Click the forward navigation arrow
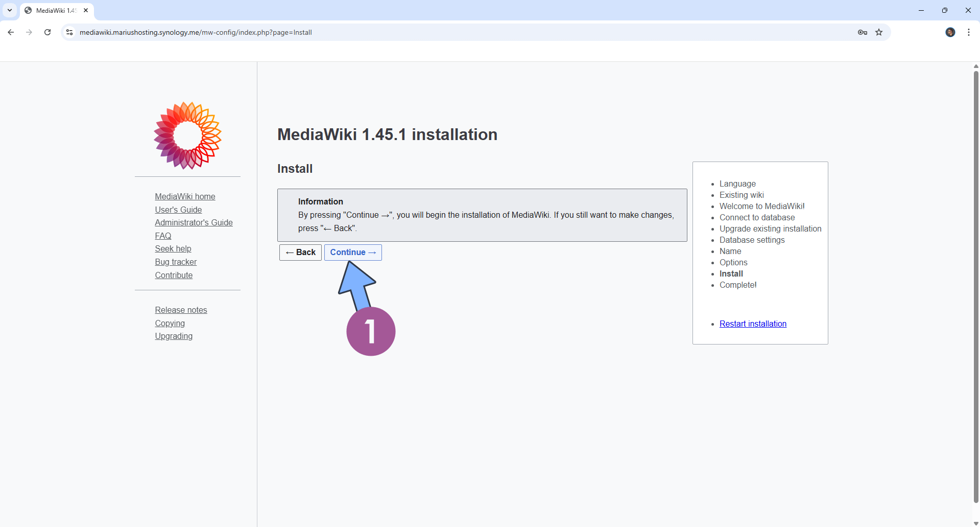 [x=29, y=32]
